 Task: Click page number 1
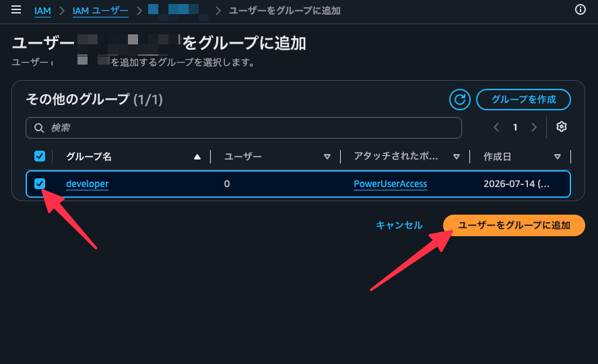pyautogui.click(x=515, y=127)
